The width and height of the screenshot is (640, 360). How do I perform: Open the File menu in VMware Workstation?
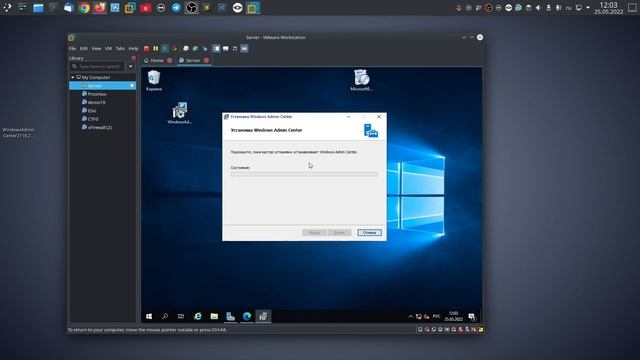click(x=72, y=49)
